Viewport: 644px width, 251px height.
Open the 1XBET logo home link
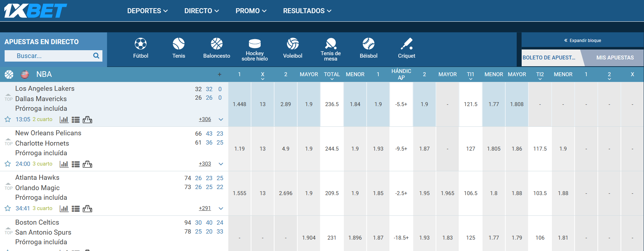tap(35, 11)
